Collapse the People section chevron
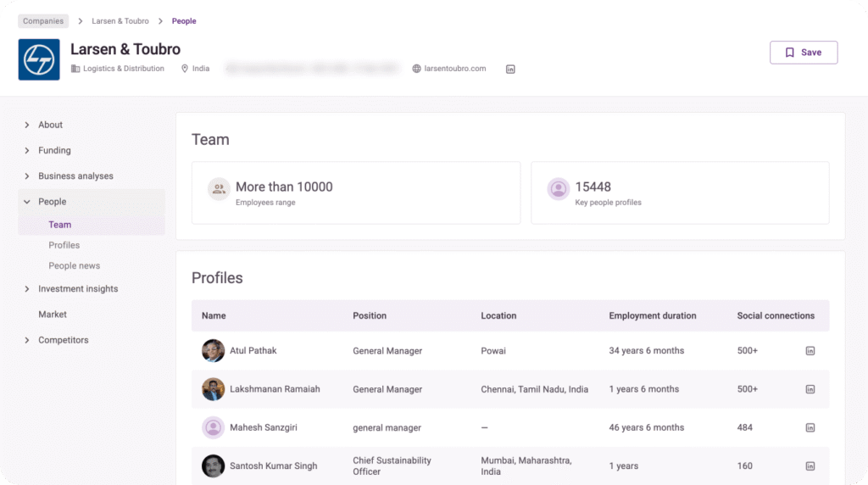Screen dimensions: 868x485 [x=26, y=202]
